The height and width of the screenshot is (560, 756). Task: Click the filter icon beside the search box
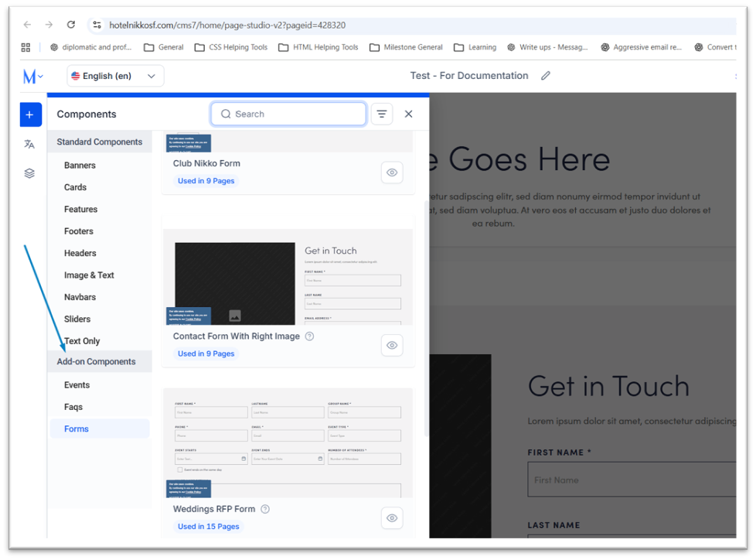point(381,114)
